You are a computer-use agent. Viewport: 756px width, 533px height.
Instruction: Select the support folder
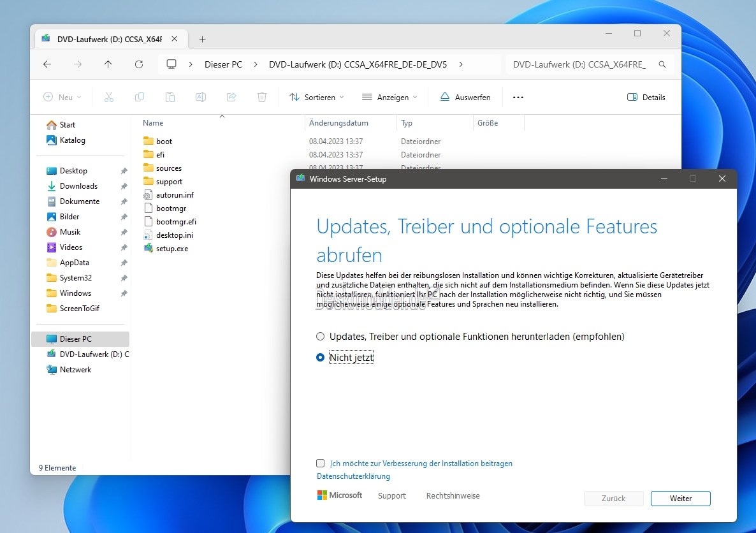[x=163, y=182]
